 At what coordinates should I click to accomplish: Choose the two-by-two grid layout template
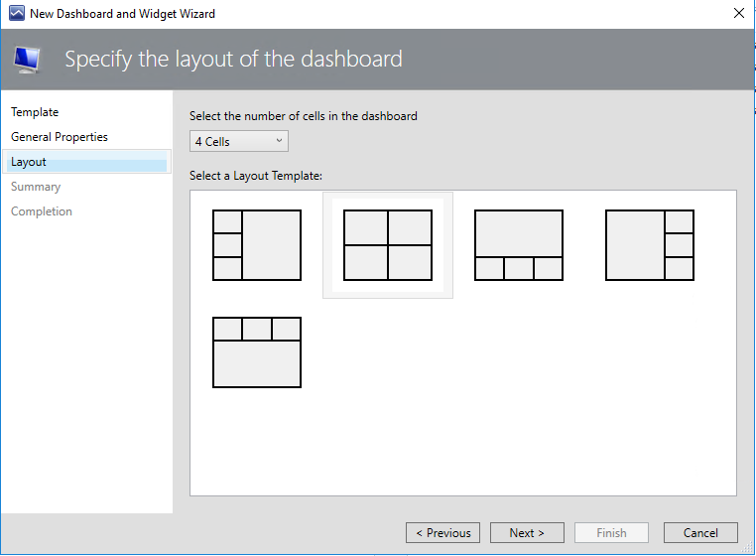click(388, 245)
